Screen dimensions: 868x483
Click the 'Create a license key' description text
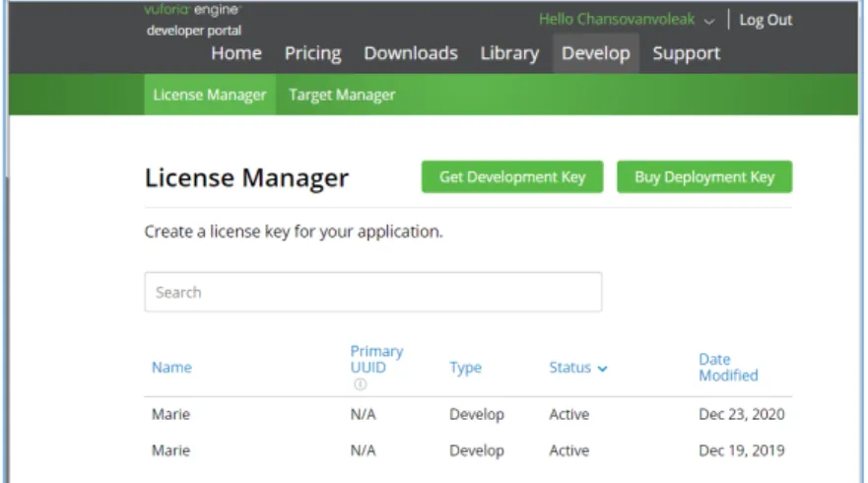point(294,232)
